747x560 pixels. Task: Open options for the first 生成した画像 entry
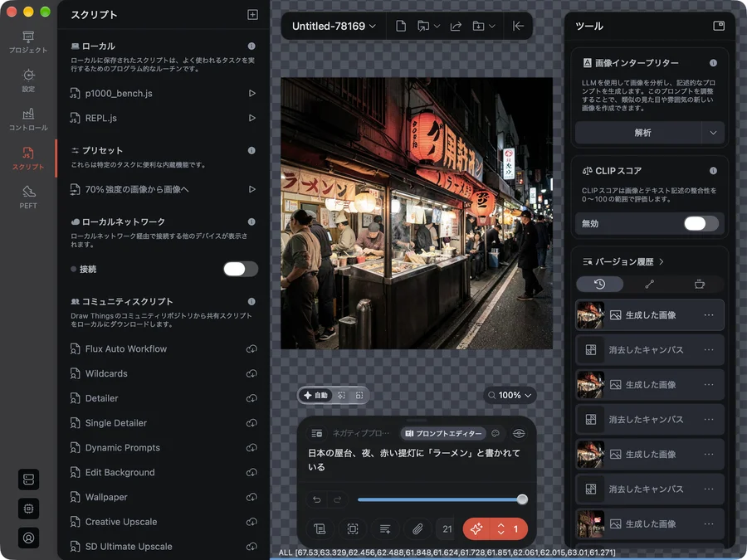[x=709, y=315]
